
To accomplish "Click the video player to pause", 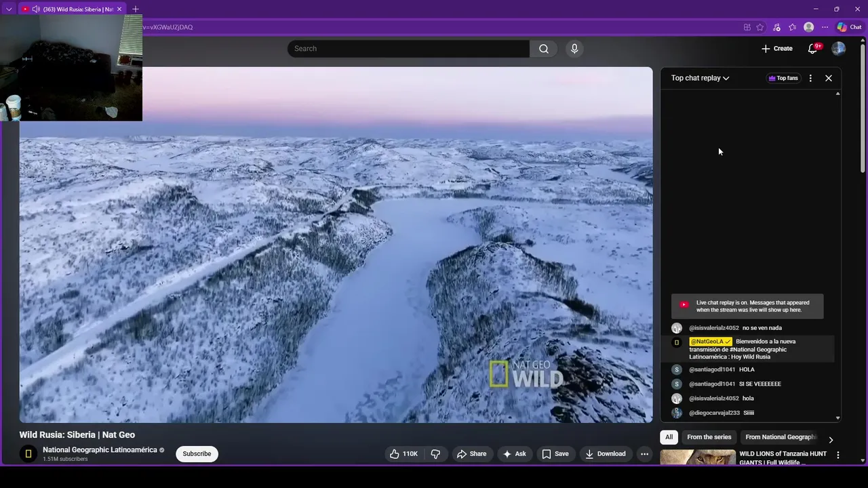I will pyautogui.click(x=336, y=245).
